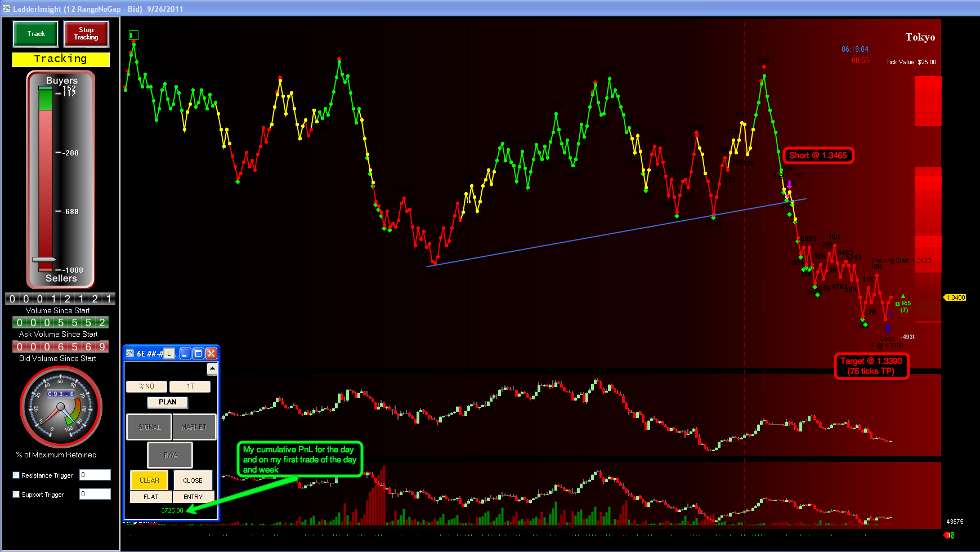980x552 pixels.
Task: Click the Buyers/Sellers gauge pointer handle
Action: pos(44,260)
